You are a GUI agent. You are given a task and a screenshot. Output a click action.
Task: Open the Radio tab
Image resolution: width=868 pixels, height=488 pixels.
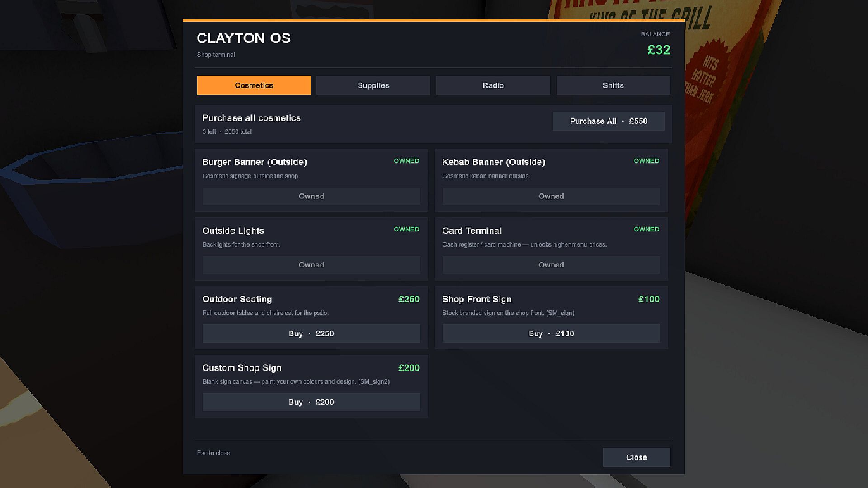coord(493,85)
